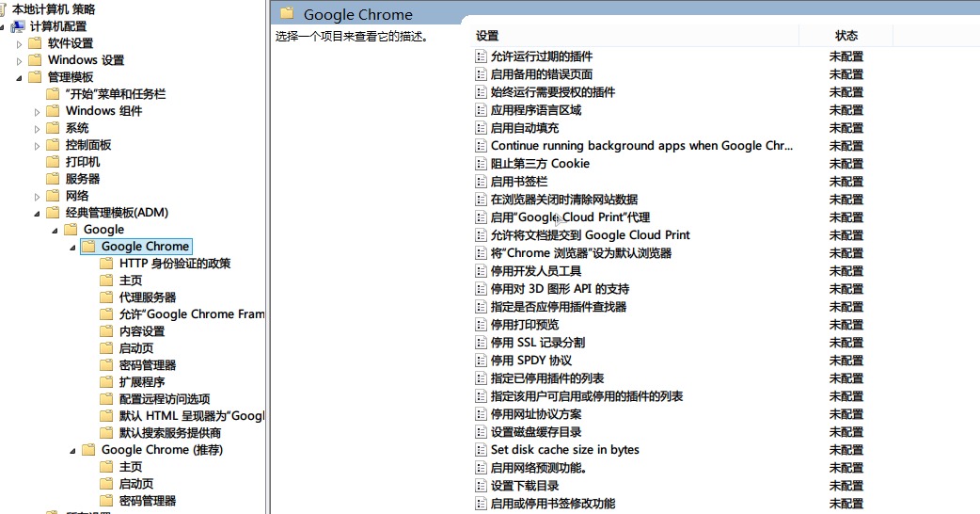The image size is (980, 514).
Task: Click the policy icon beside 阻止第三方 Cookie
Action: [x=481, y=164]
